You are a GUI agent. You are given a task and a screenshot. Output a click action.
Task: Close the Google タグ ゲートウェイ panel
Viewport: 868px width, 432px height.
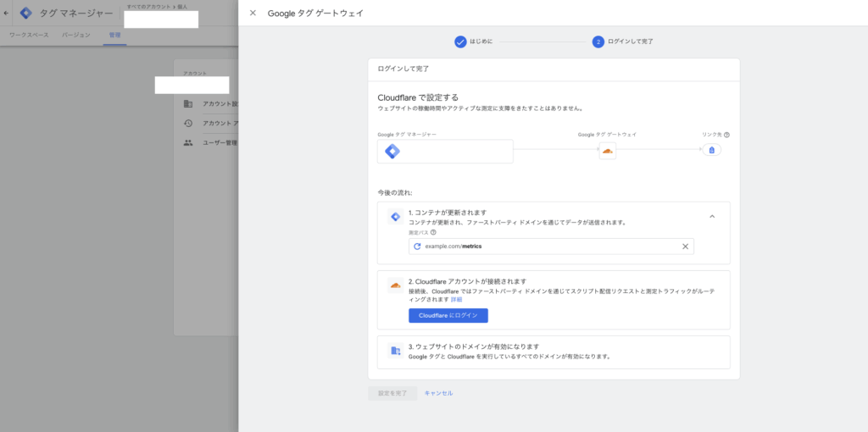coord(253,14)
